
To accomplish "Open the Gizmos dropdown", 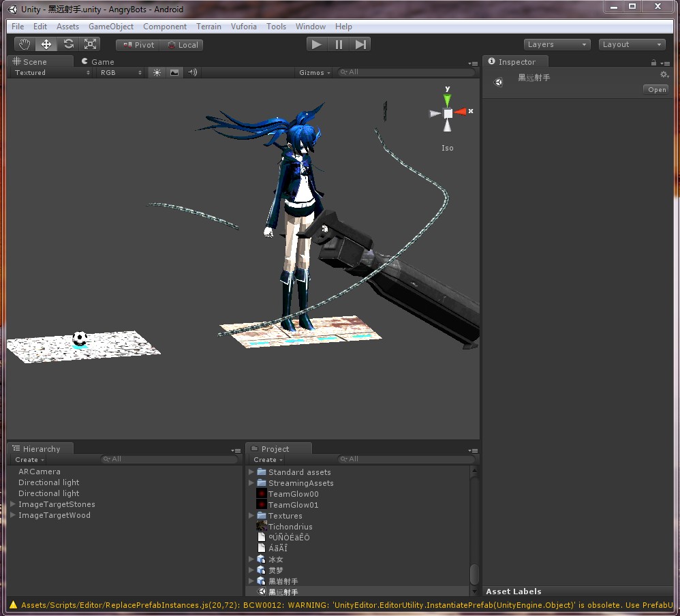I will point(314,72).
